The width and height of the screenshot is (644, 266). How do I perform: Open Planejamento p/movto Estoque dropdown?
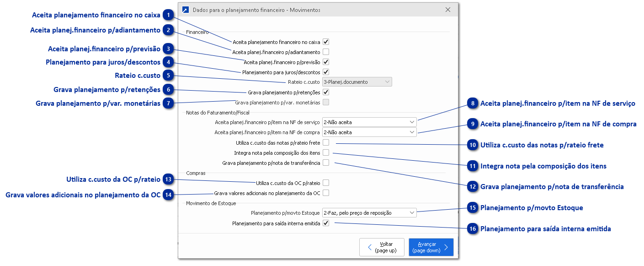(x=369, y=213)
